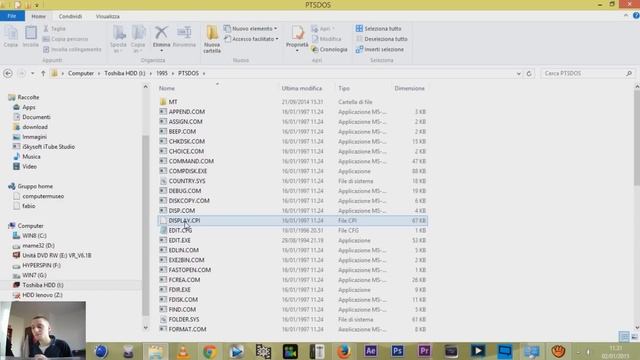Create a folder with Nuova cartella
Image resolution: width=640 pixels, height=360 pixels.
212,39
